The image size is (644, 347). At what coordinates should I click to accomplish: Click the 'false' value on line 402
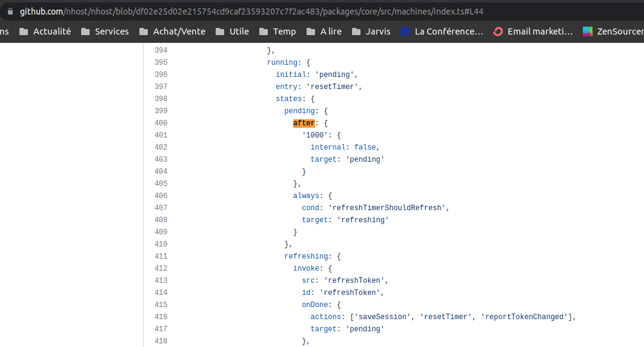coord(365,147)
